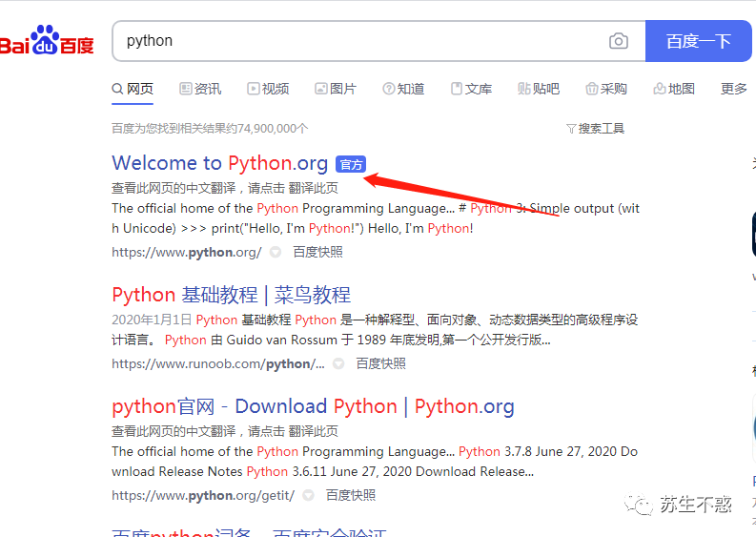Image resolution: width=756 pixels, height=537 pixels.
Task: Open 搜索工具 filter options
Action: (x=596, y=129)
